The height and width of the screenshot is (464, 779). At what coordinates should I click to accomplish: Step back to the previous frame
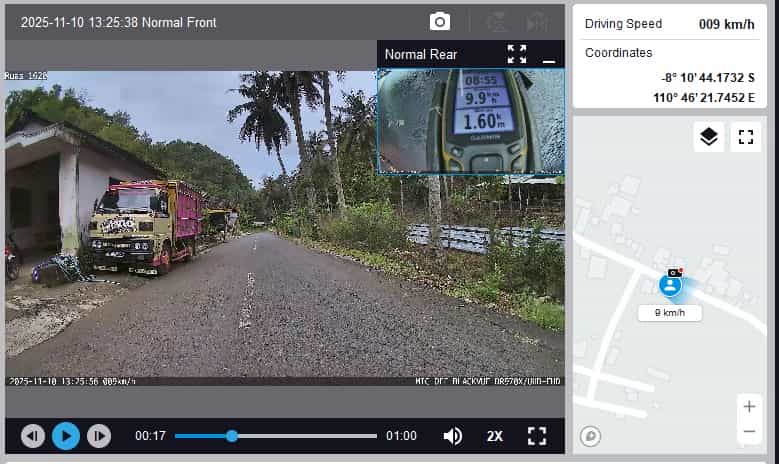[33, 436]
